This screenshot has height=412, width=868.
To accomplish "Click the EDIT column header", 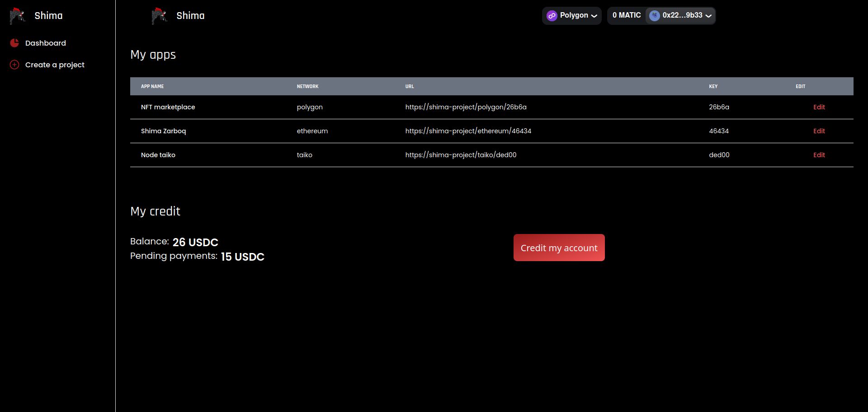I will point(800,86).
